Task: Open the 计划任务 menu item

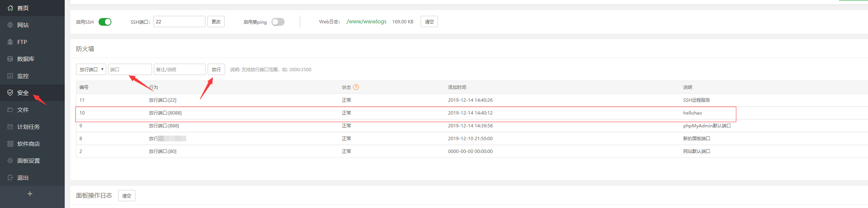Action: [x=28, y=127]
